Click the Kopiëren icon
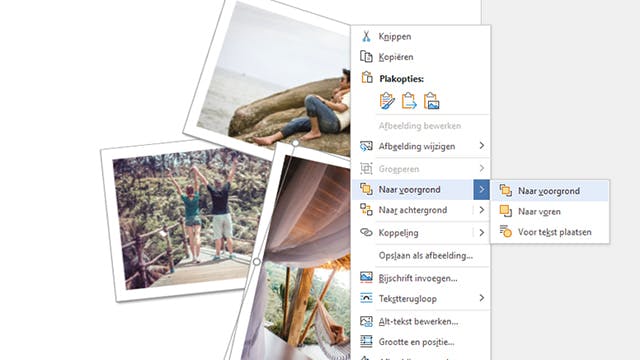640x360 pixels. 366,57
